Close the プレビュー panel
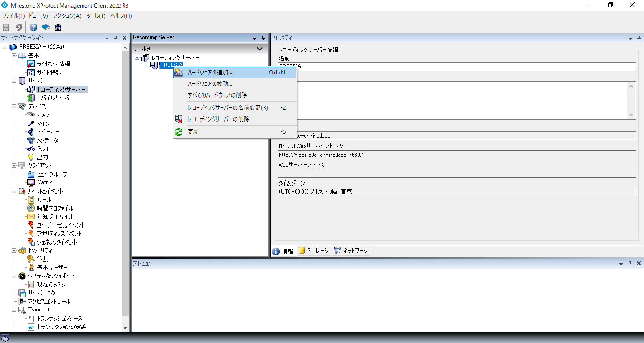 click(639, 263)
